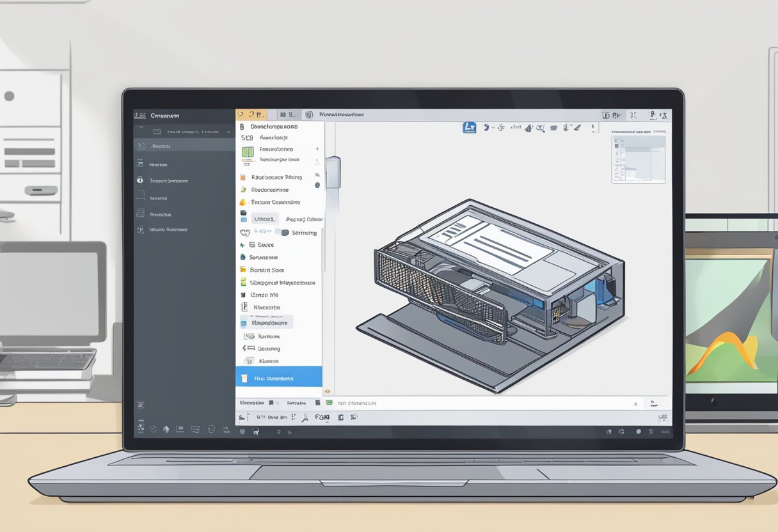Toggle the small yellow marker below the tree

tap(327, 391)
